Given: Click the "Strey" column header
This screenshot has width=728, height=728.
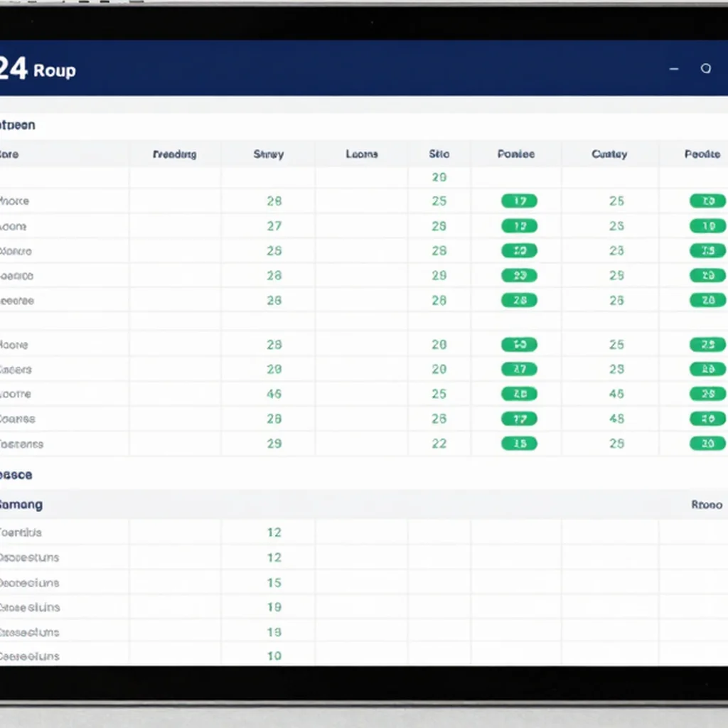Looking at the screenshot, I should point(268,154).
